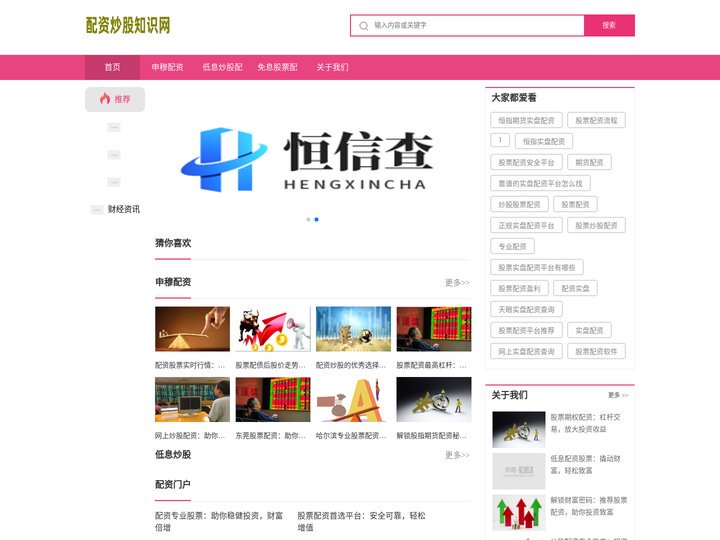The height and width of the screenshot is (540, 720).
Task: Click the pink 搜索 button
Action: pos(609,25)
